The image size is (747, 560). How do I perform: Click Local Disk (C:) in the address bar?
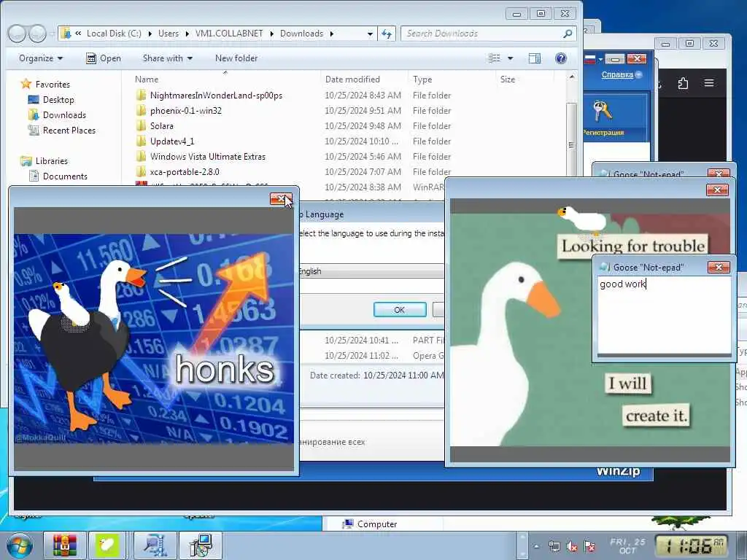(114, 34)
